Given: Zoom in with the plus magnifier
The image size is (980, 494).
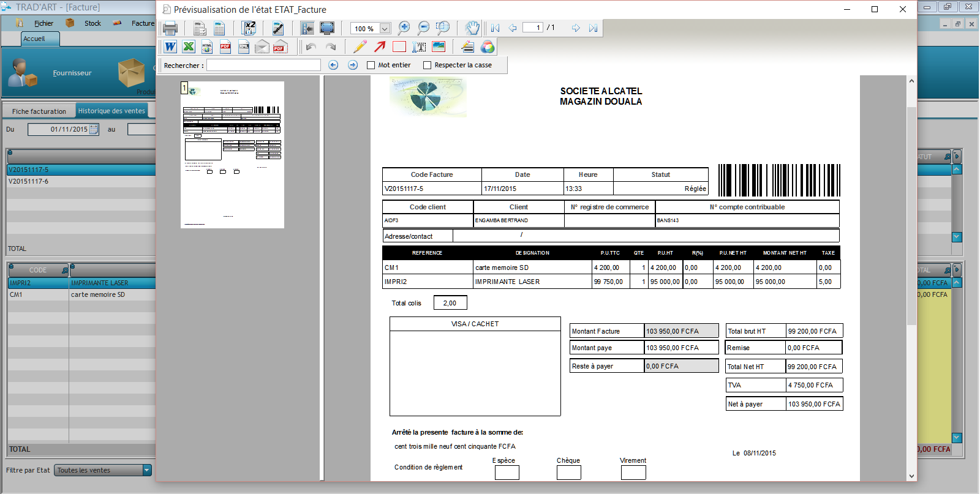Looking at the screenshot, I should pyautogui.click(x=404, y=28).
